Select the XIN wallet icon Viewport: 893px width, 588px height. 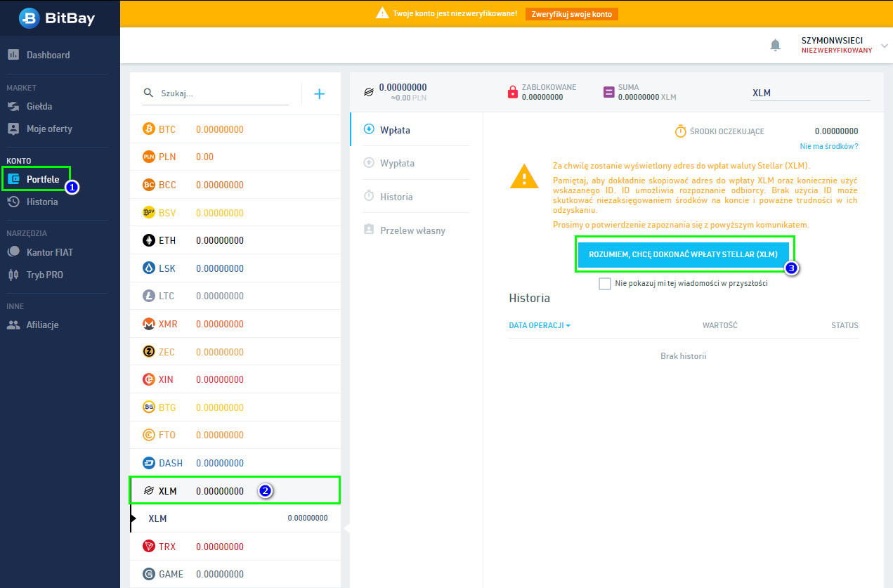point(148,379)
